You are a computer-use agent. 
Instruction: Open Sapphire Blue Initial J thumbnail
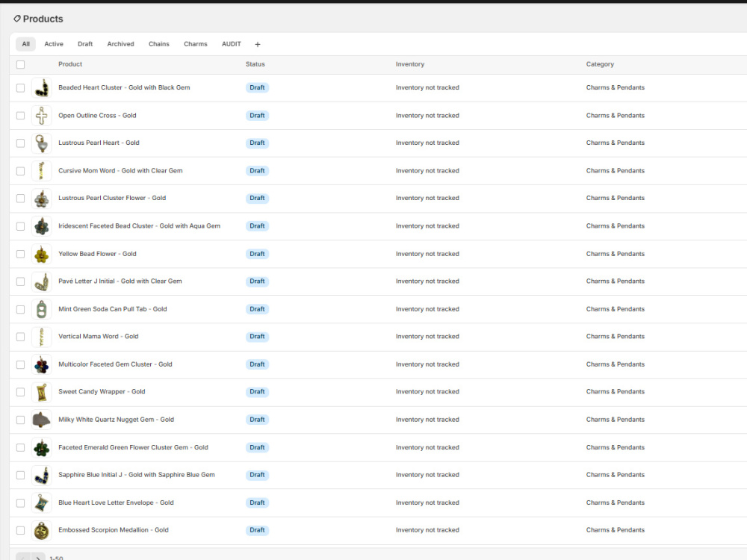[41, 475]
